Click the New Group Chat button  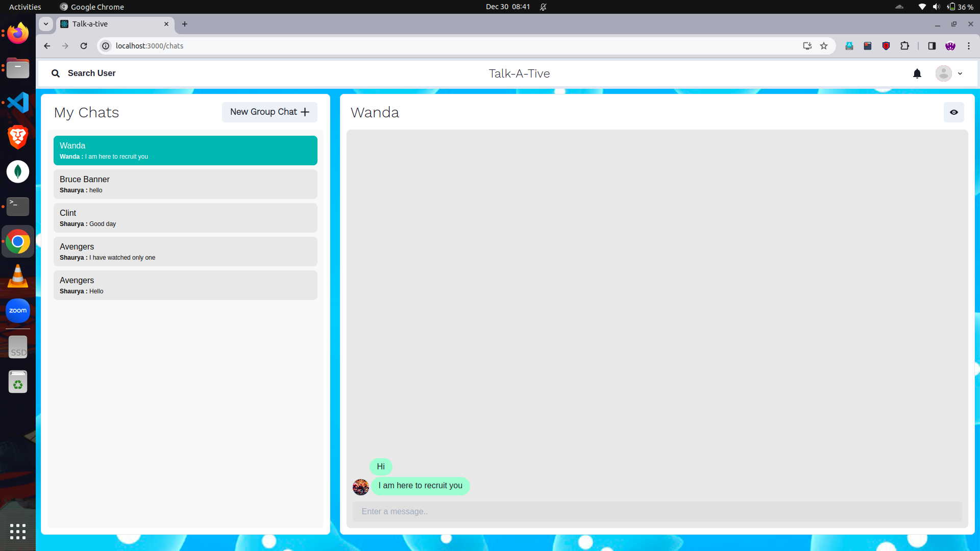coord(269,112)
